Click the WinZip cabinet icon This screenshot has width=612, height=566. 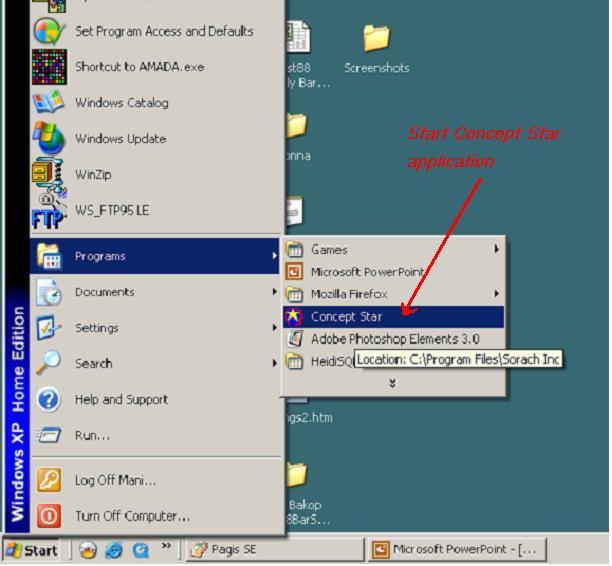click(x=49, y=174)
